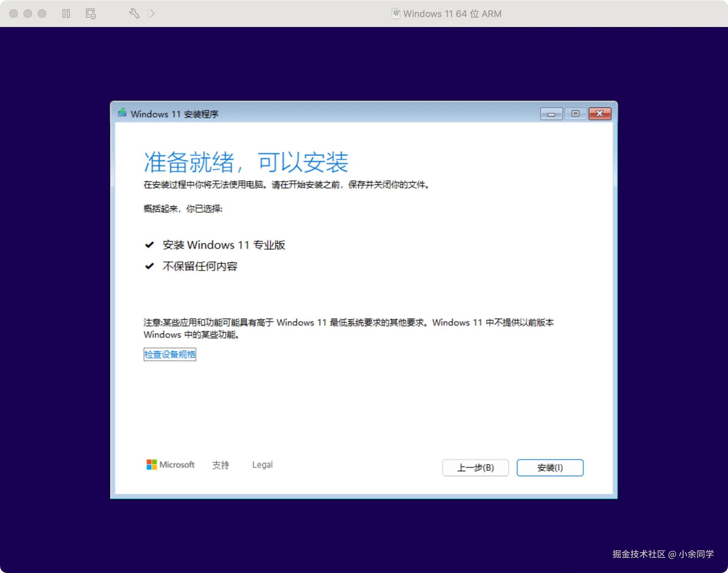Start installation with 安装(I) button
The height and width of the screenshot is (573, 728).
click(x=550, y=467)
